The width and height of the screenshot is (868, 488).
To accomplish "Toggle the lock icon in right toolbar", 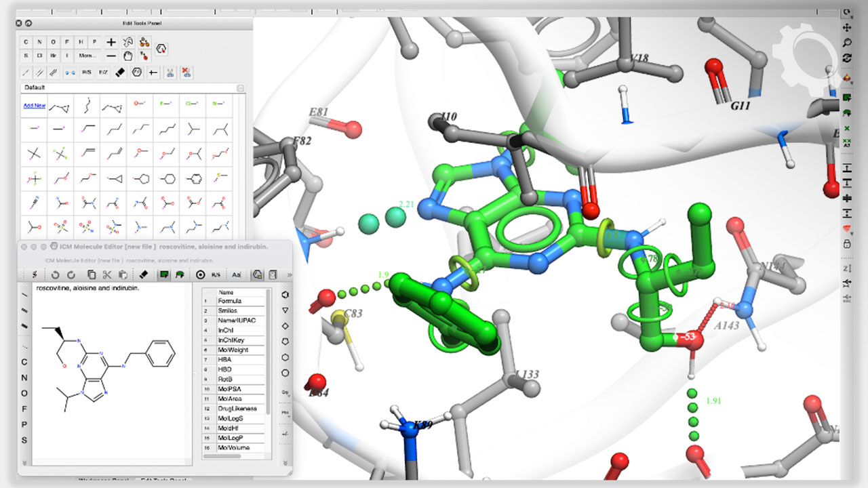I will [x=847, y=243].
